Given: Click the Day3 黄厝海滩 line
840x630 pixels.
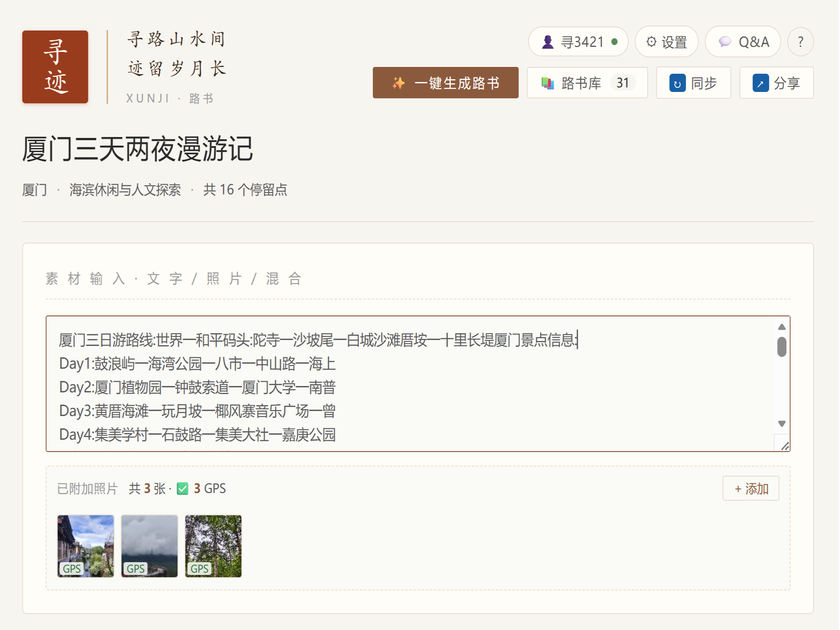Looking at the screenshot, I should (x=198, y=411).
